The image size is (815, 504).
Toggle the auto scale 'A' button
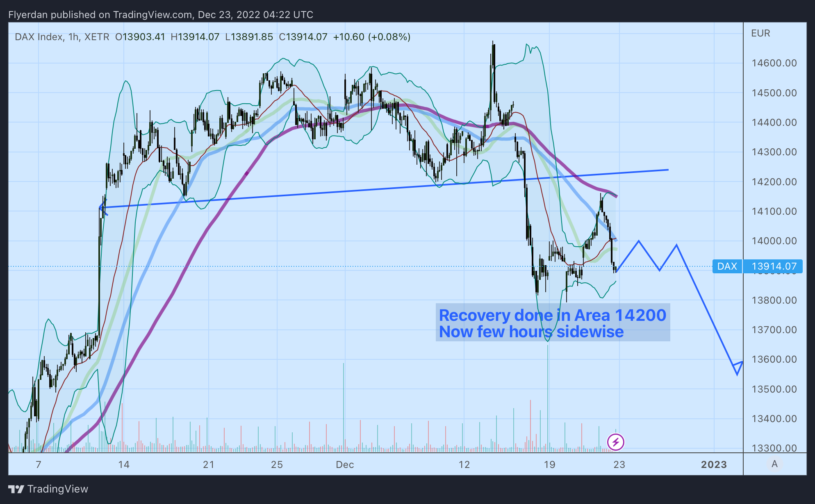tap(774, 464)
